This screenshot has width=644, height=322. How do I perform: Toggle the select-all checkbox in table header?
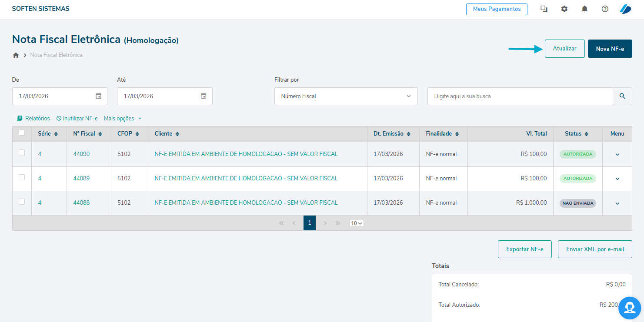(x=22, y=133)
